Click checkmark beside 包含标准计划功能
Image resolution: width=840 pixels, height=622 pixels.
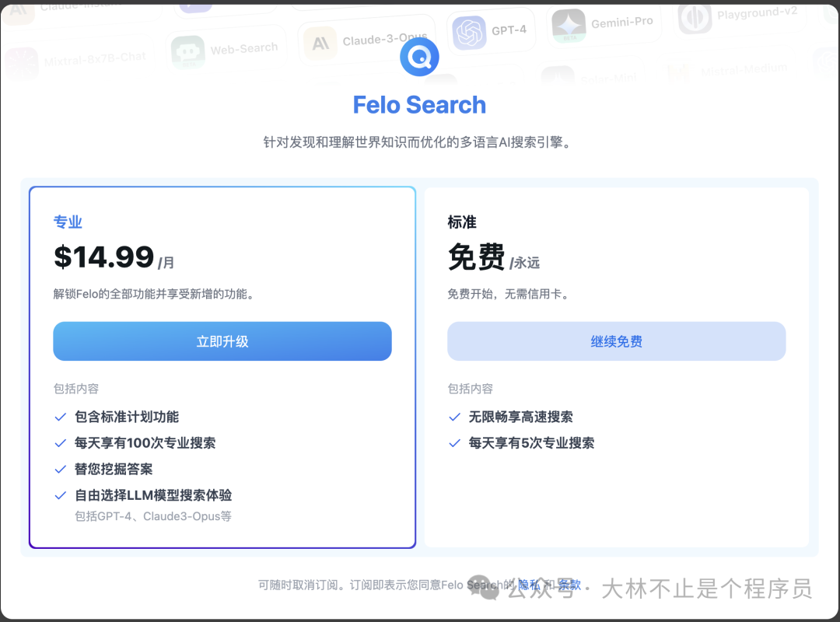tap(61, 417)
